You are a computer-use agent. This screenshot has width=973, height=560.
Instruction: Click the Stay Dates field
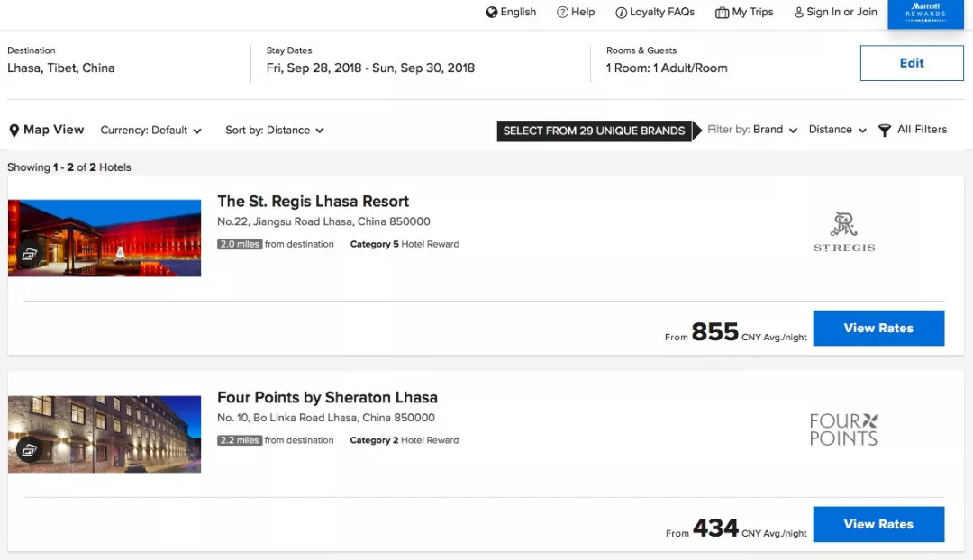coord(370,68)
